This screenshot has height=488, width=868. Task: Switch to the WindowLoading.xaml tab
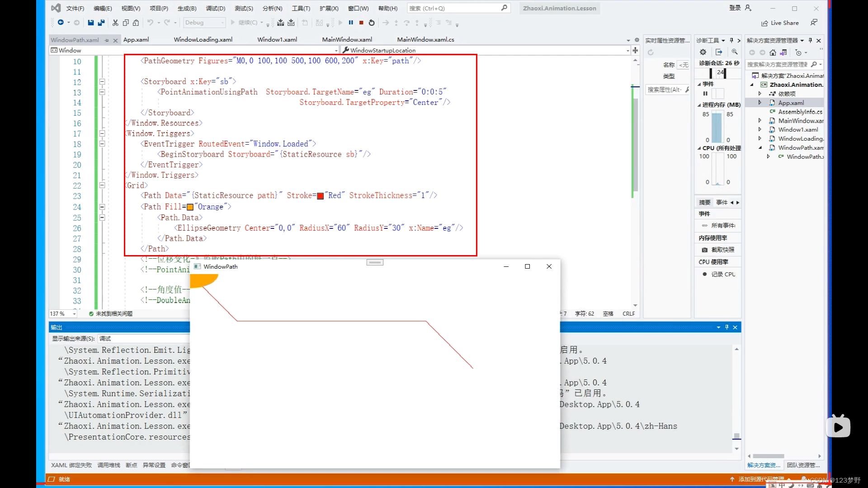(203, 40)
